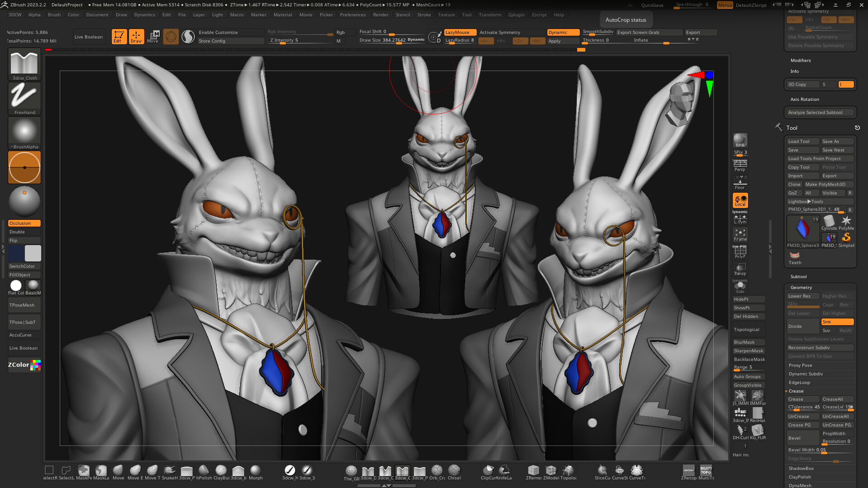Toggle Transp mode on the right shelf

tap(740, 269)
